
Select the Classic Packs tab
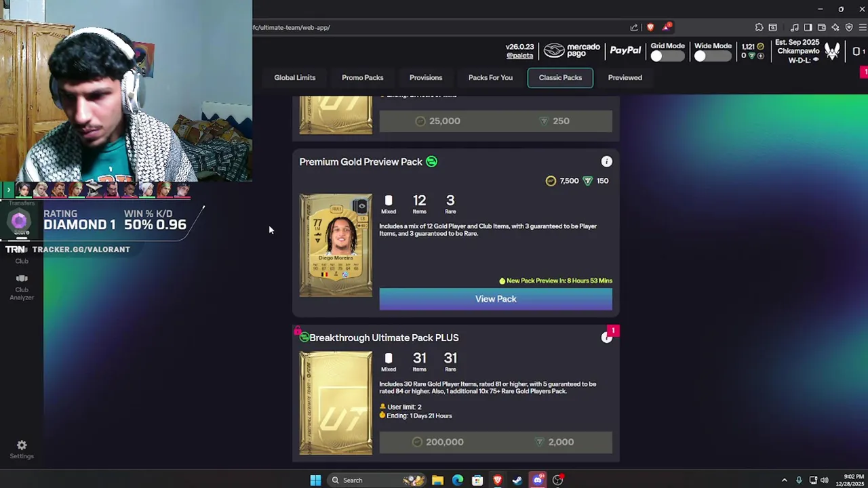[560, 77]
